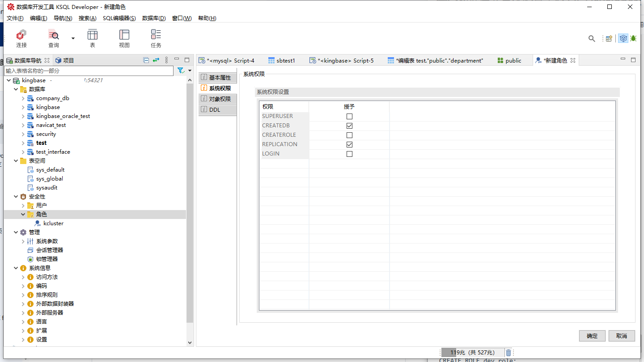644x362 pixels.
Task: Open the SQL编辑器(S) menu
Action: [119, 18]
